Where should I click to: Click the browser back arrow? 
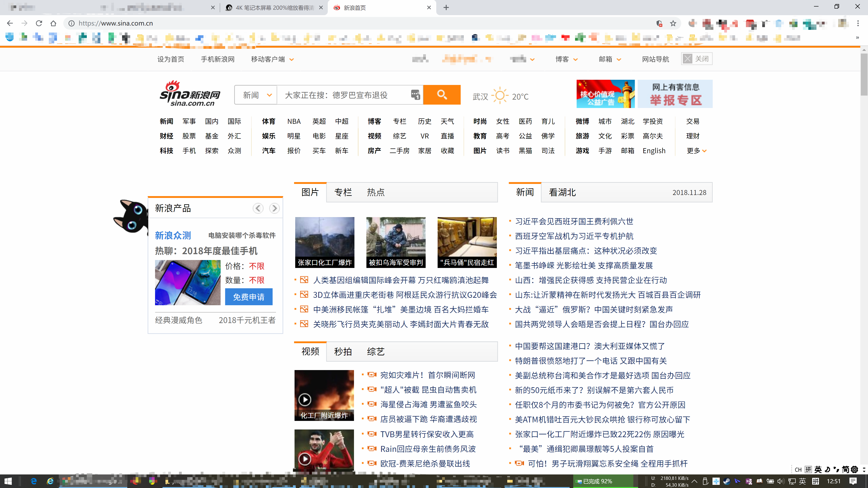coord(10,23)
